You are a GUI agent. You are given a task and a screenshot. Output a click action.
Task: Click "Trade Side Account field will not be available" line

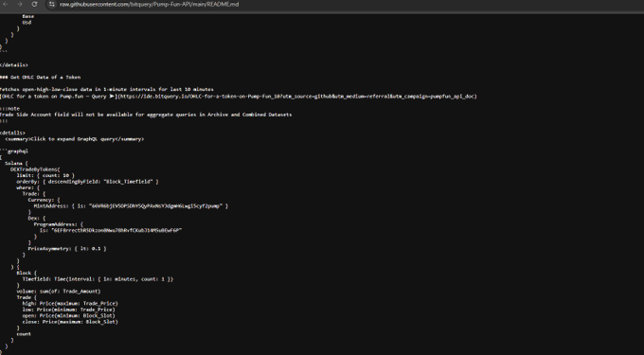click(x=146, y=115)
